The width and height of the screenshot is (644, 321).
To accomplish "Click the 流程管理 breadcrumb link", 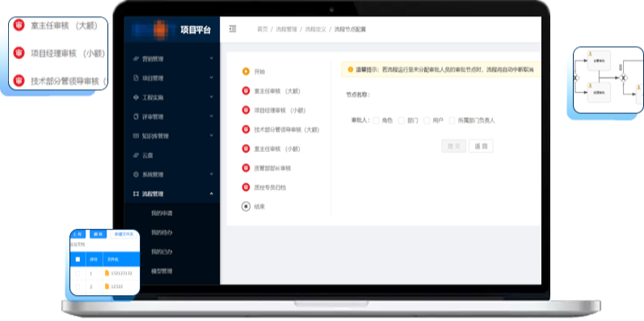I will tap(286, 29).
